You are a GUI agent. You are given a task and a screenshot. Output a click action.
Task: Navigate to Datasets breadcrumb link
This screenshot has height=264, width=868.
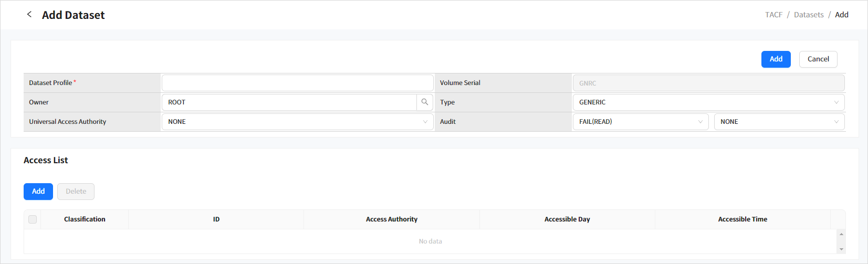tap(808, 15)
